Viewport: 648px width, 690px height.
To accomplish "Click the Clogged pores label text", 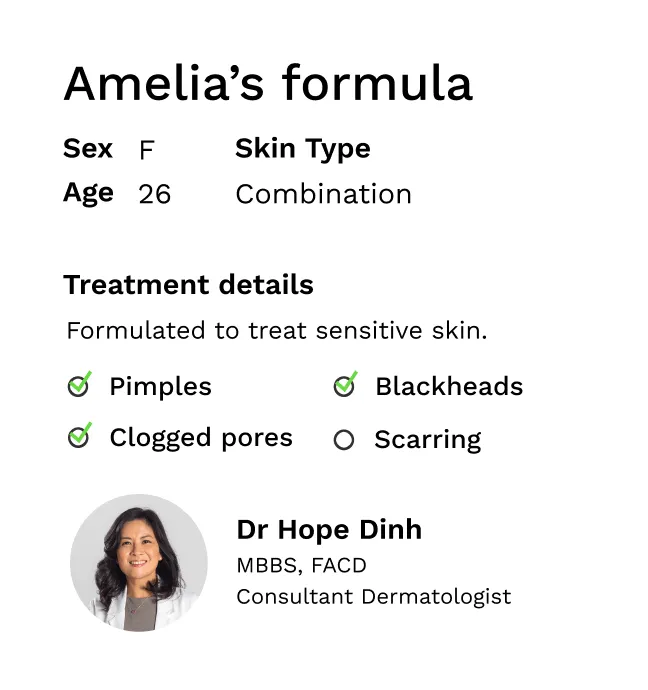I will [x=201, y=438].
